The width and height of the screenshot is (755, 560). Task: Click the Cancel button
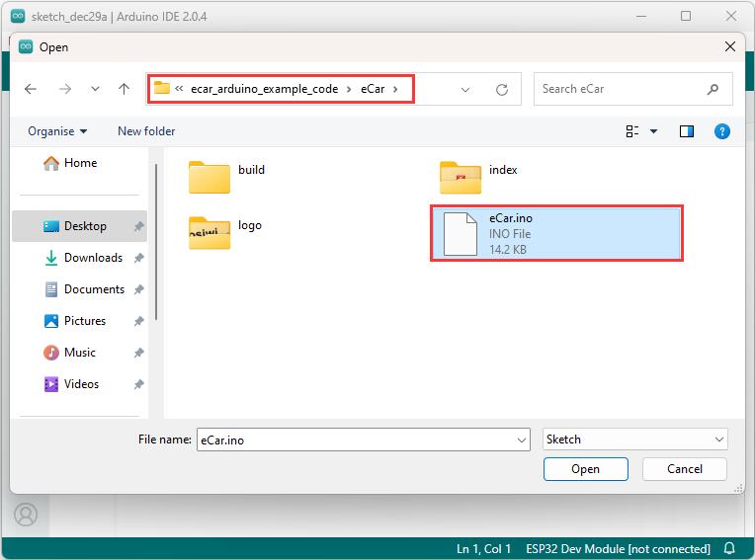(x=684, y=469)
